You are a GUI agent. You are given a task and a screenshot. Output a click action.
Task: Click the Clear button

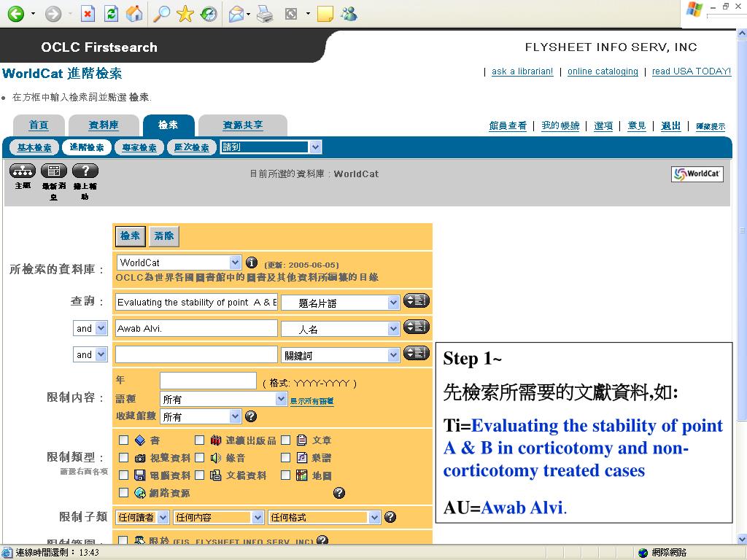point(164,236)
